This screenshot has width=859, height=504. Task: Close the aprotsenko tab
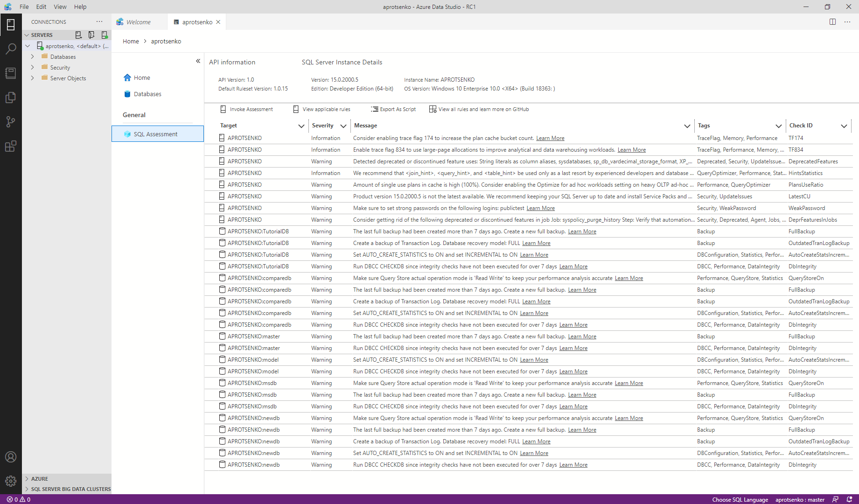(x=218, y=22)
